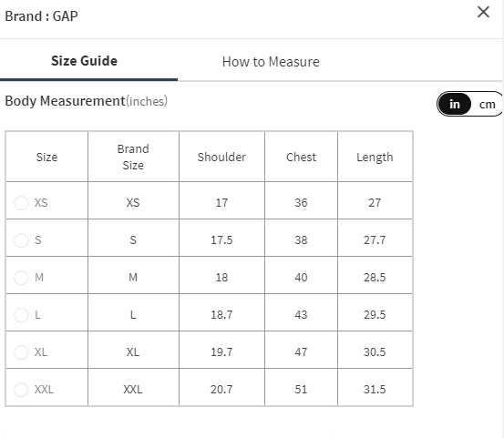Click the Chest column header
Viewport: 504px width, 438px height.
click(301, 157)
